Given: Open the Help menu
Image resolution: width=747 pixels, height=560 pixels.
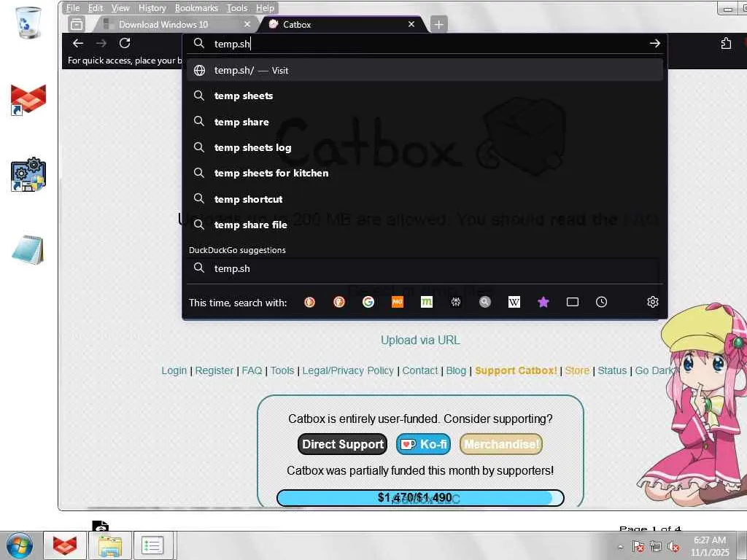Looking at the screenshot, I should [x=265, y=8].
